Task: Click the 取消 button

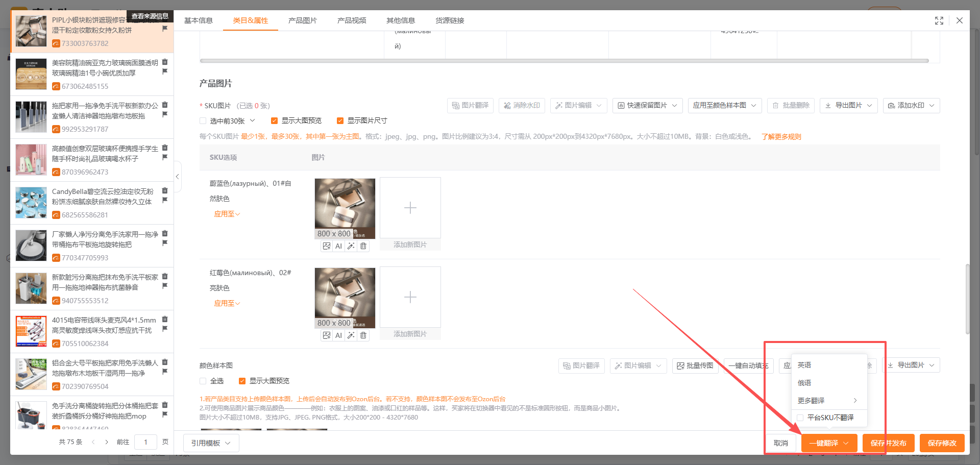Action: [781, 443]
